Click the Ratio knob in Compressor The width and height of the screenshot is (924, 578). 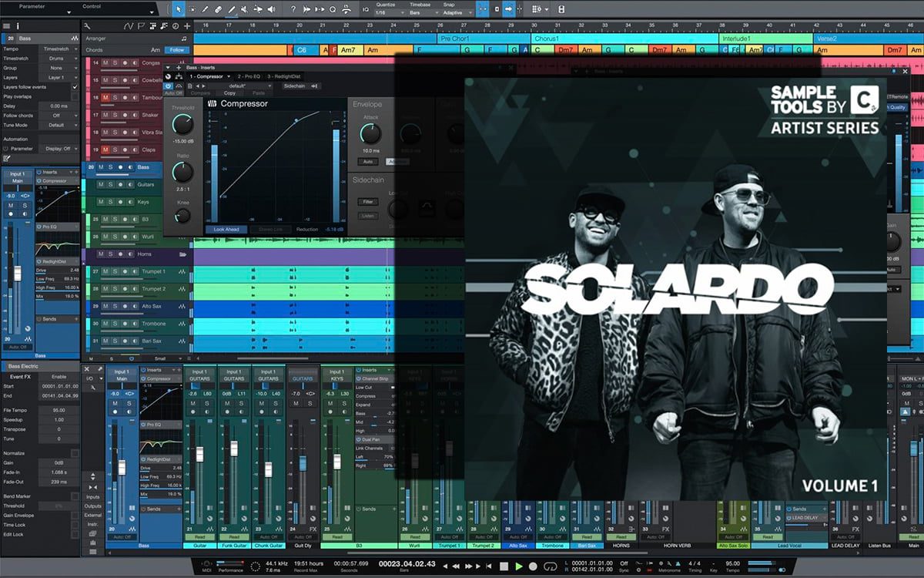[x=183, y=172]
